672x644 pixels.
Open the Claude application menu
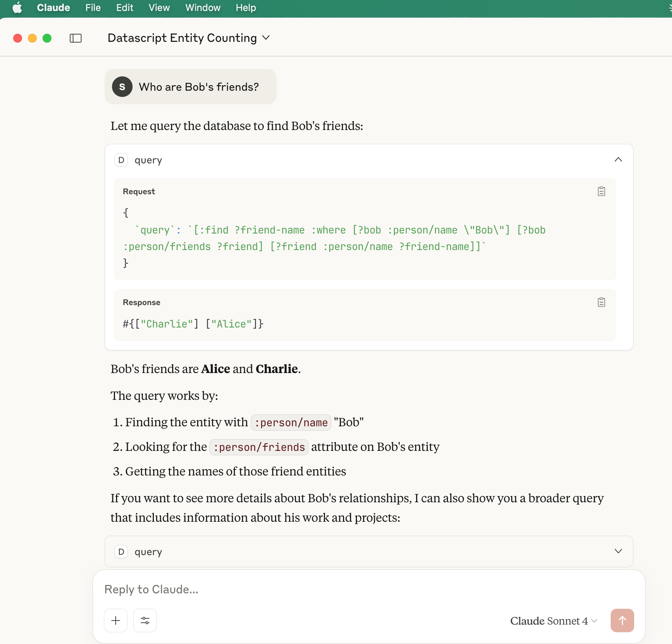tap(53, 8)
